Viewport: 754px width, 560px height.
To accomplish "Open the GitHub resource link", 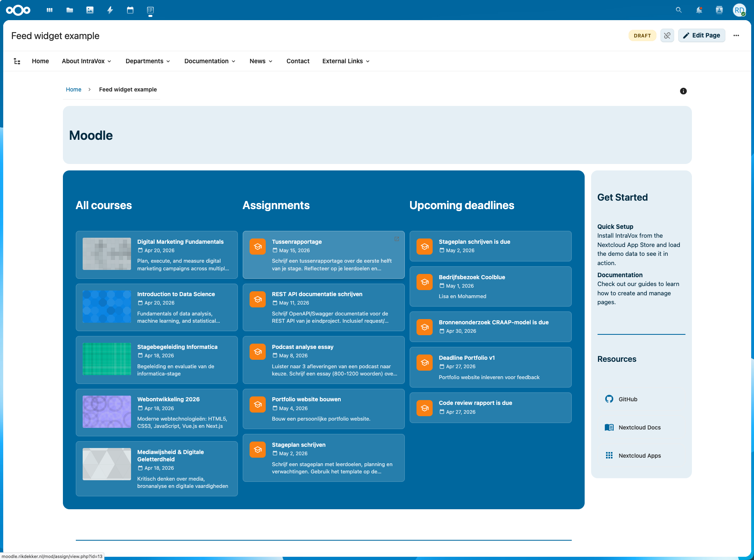I will point(628,399).
